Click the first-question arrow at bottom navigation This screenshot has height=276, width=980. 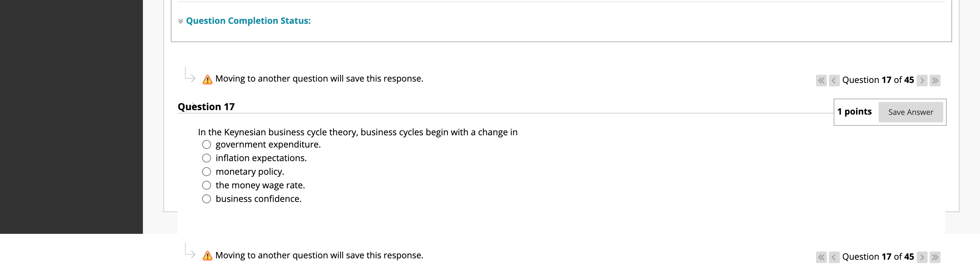click(821, 257)
